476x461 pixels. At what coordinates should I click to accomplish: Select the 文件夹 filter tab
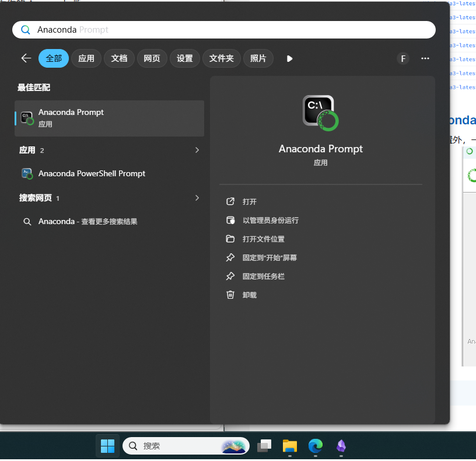pos(222,58)
